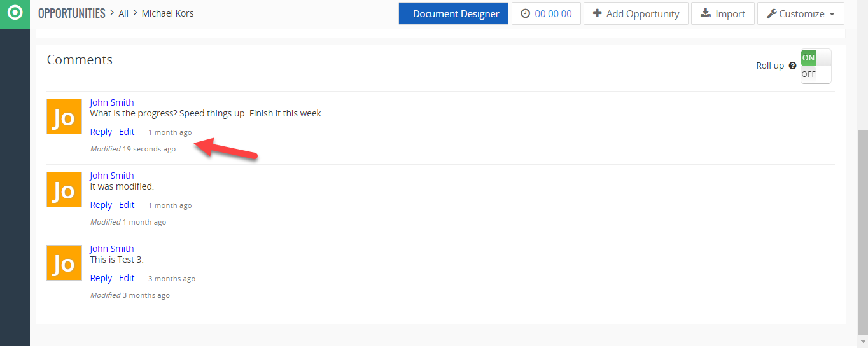Viewport: 868px width, 348px height.
Task: Click the Roll up help question icon
Action: click(792, 66)
